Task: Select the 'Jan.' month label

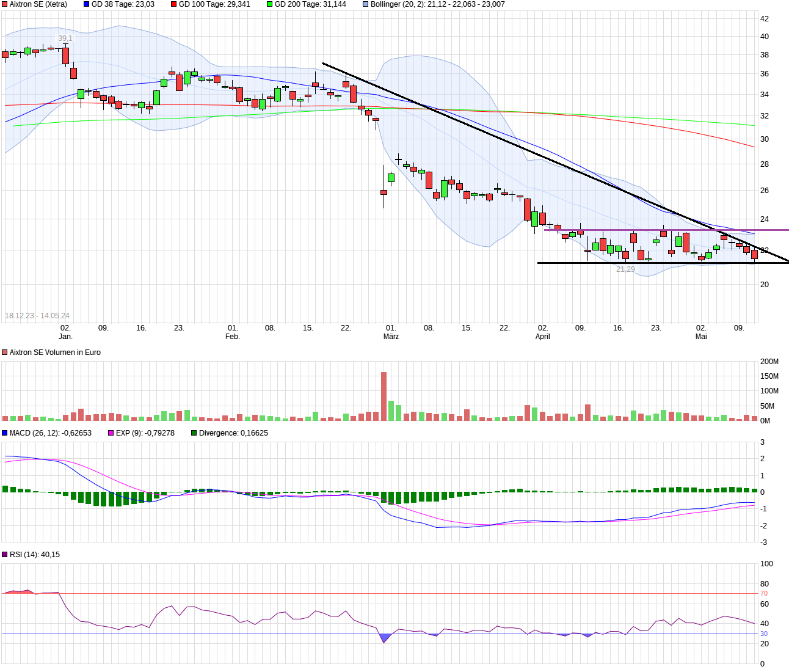Action: [x=65, y=337]
